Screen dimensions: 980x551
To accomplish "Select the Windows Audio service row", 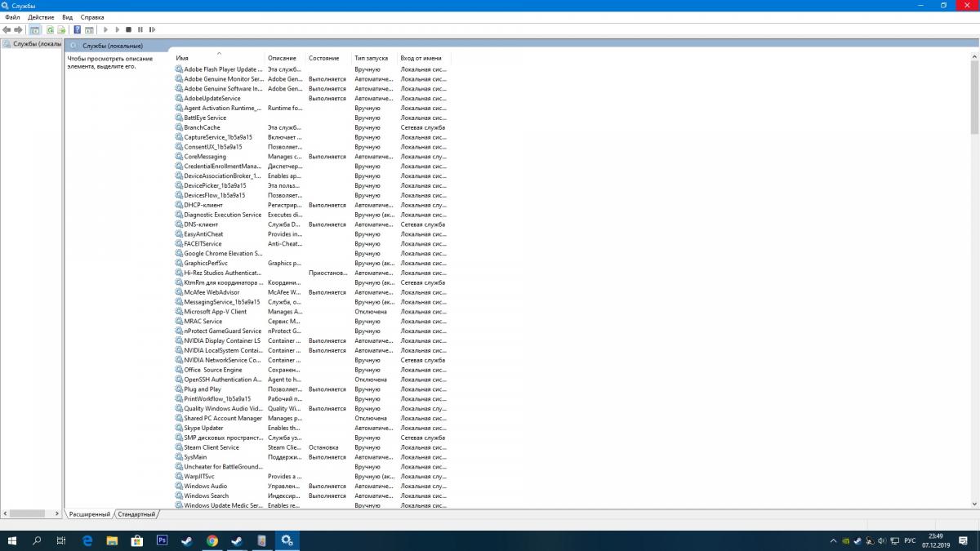I will (x=312, y=487).
